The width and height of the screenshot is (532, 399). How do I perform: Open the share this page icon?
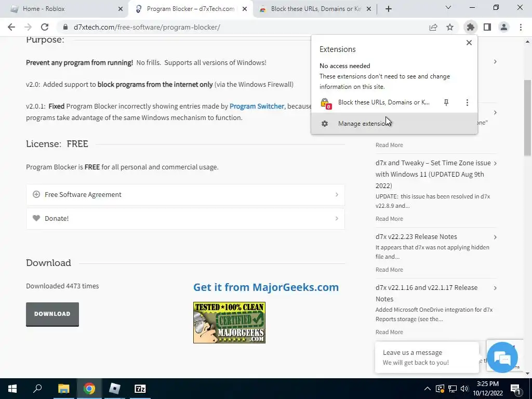433,27
